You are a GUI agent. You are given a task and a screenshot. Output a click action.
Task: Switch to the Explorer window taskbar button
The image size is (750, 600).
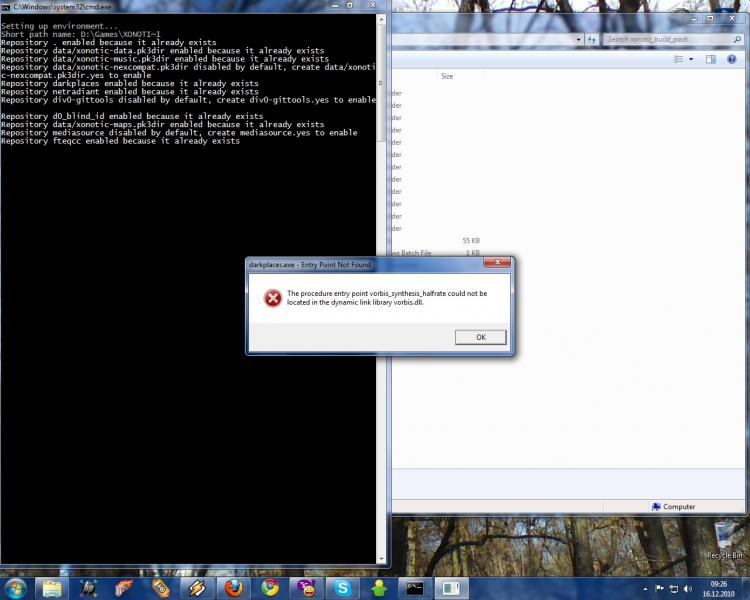451,588
